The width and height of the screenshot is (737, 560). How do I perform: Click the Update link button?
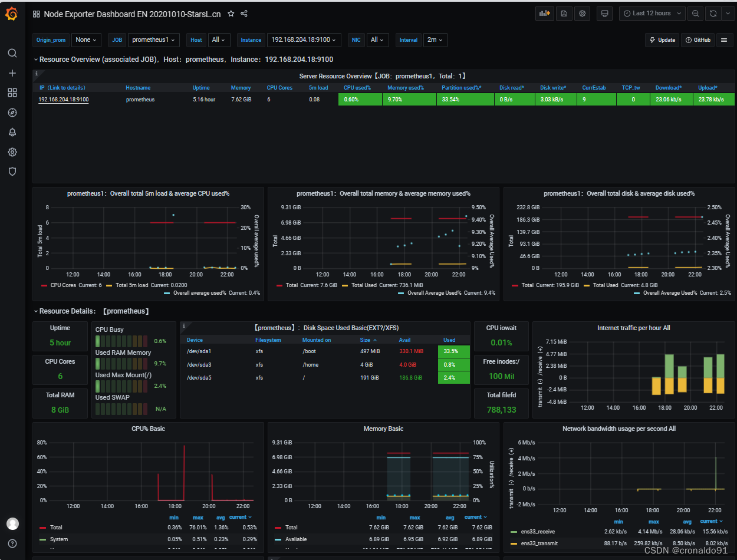click(662, 40)
